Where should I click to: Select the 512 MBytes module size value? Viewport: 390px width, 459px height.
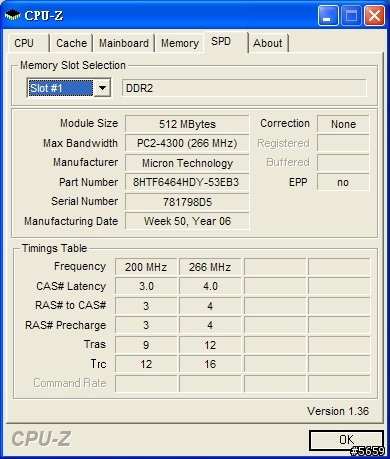pyautogui.click(x=187, y=124)
